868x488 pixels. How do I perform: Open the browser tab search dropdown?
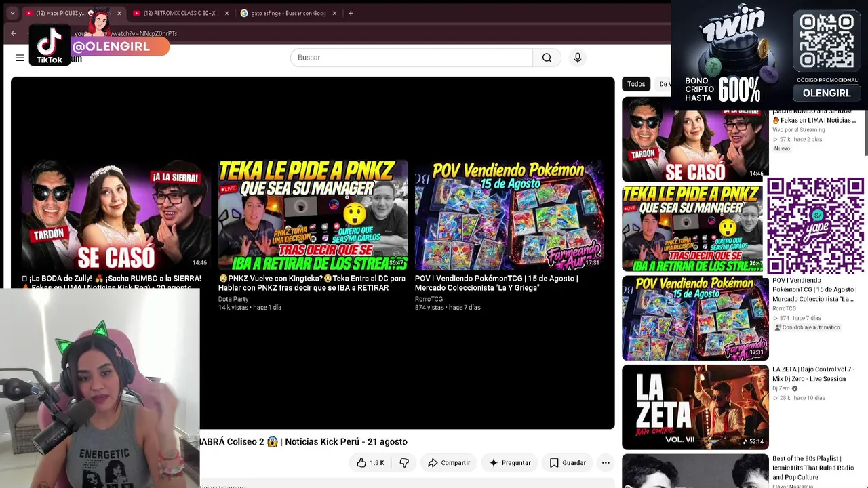(12, 13)
